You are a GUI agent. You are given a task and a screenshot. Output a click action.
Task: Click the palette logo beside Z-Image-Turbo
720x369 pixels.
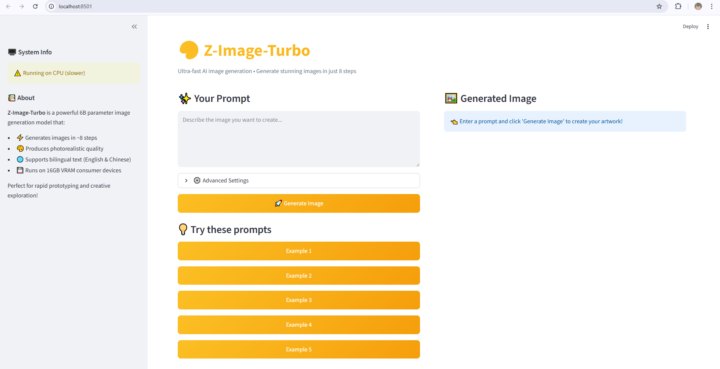[x=189, y=50]
